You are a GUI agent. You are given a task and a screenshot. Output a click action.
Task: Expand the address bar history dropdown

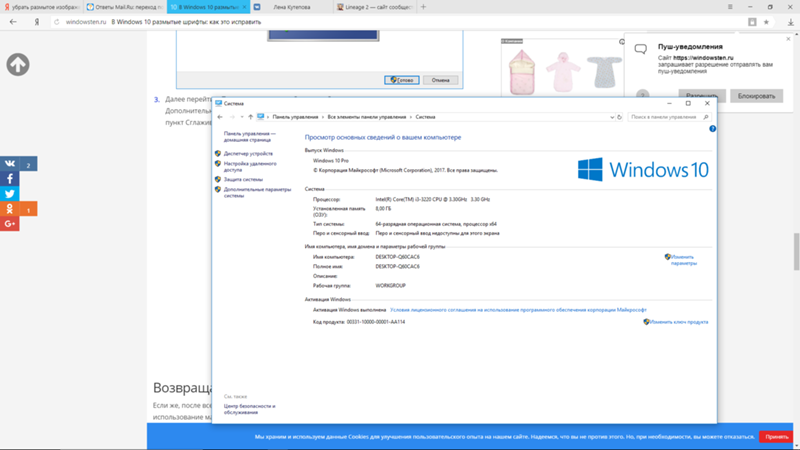tap(612, 117)
